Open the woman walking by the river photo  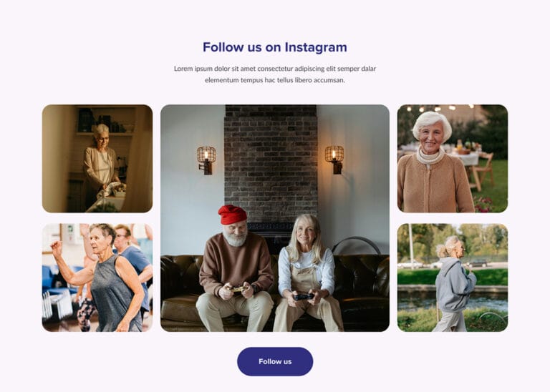coord(453,278)
